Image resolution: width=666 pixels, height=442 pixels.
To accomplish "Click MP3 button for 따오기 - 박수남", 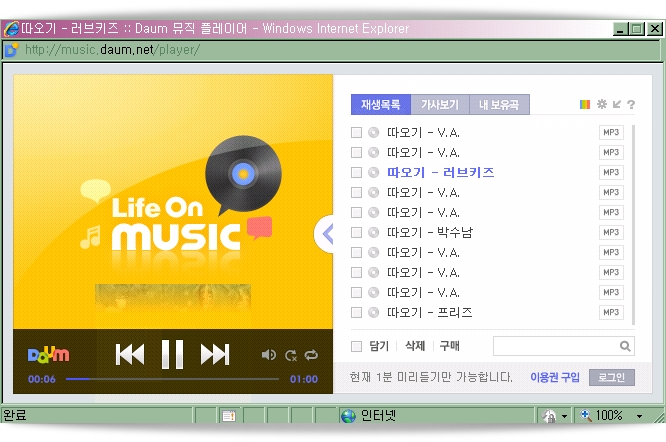I will [611, 233].
